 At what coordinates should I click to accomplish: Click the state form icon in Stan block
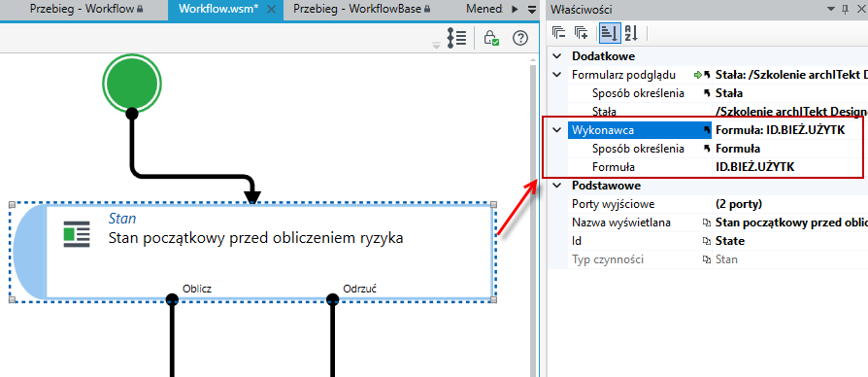(x=77, y=234)
